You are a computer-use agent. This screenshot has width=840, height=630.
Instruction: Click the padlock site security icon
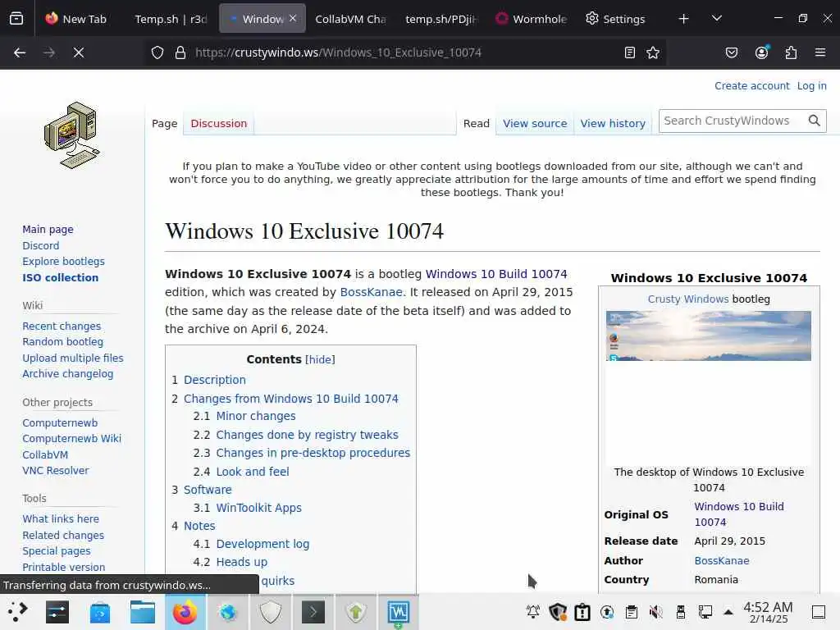(180, 52)
